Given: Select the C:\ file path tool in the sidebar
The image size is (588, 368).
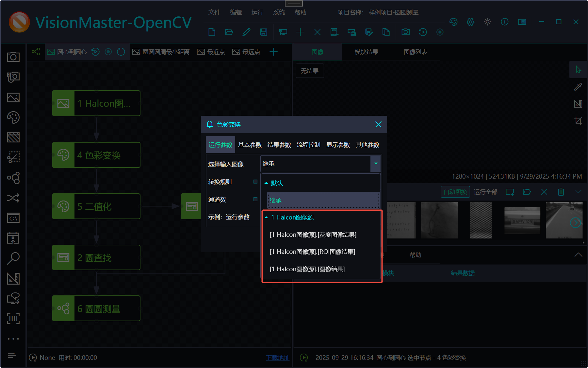Looking at the screenshot, I should (13, 218).
